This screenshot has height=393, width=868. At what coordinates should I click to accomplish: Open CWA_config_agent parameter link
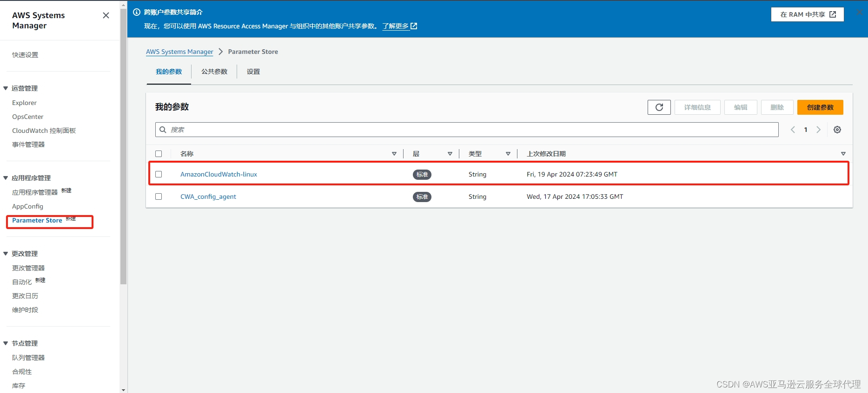click(x=208, y=196)
